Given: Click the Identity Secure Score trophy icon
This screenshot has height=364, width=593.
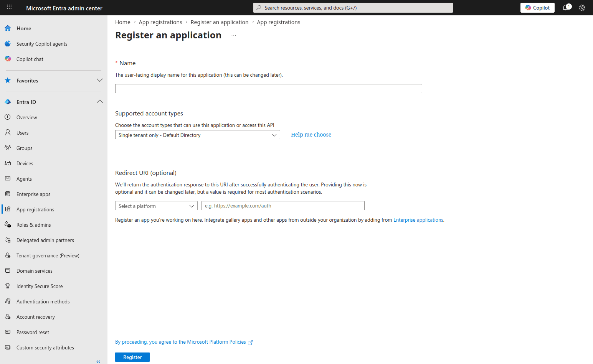Looking at the screenshot, I should pos(8,286).
